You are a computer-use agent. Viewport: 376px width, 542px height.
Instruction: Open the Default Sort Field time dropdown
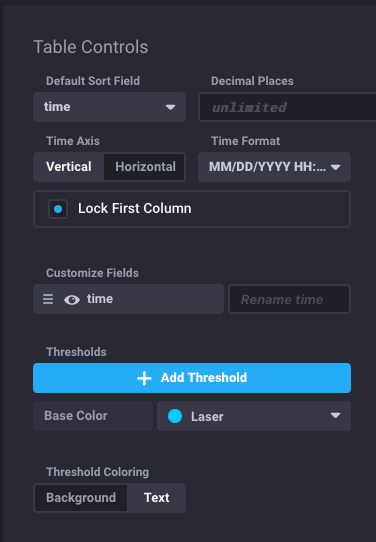tap(110, 107)
